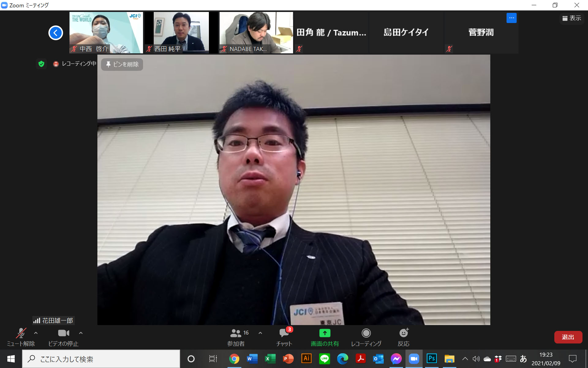Image resolution: width=588 pixels, height=368 pixels.
Task: Open the 表示 view menu
Action: click(x=571, y=18)
